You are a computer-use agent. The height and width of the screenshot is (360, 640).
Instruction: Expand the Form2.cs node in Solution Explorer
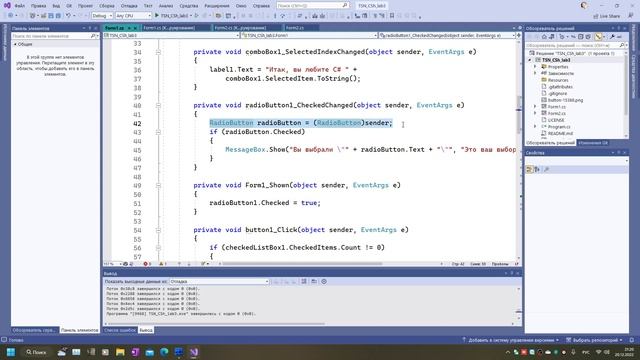(535, 113)
